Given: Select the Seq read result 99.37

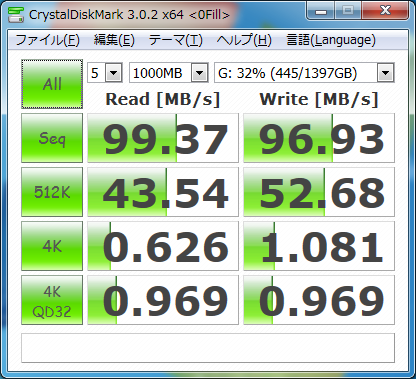Looking at the screenshot, I should tap(163, 138).
